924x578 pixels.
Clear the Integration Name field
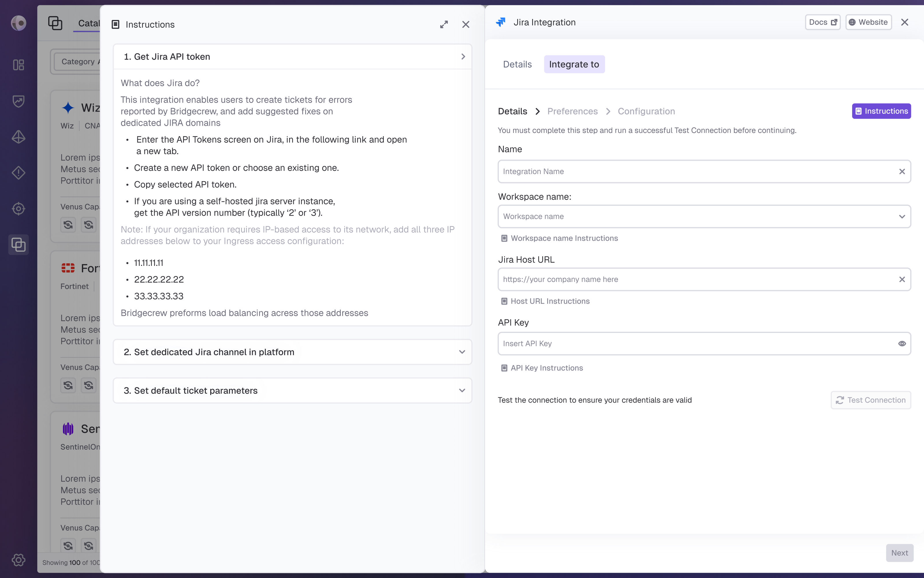(902, 172)
